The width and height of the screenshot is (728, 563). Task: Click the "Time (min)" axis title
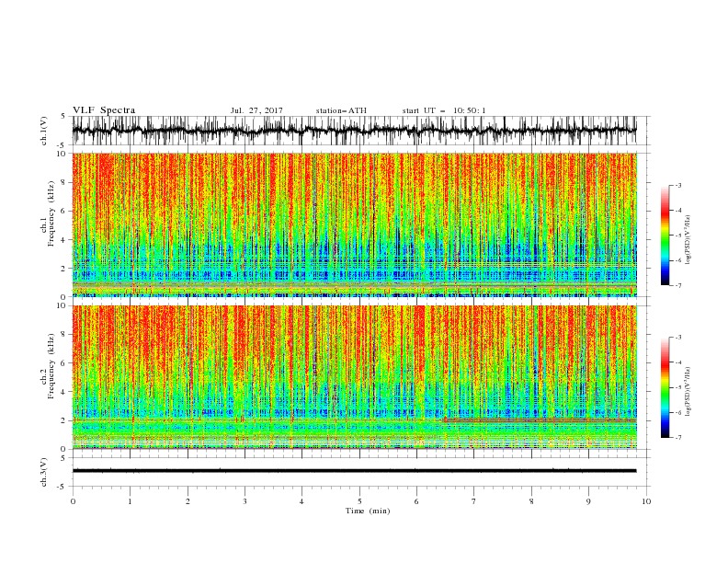pyautogui.click(x=368, y=511)
